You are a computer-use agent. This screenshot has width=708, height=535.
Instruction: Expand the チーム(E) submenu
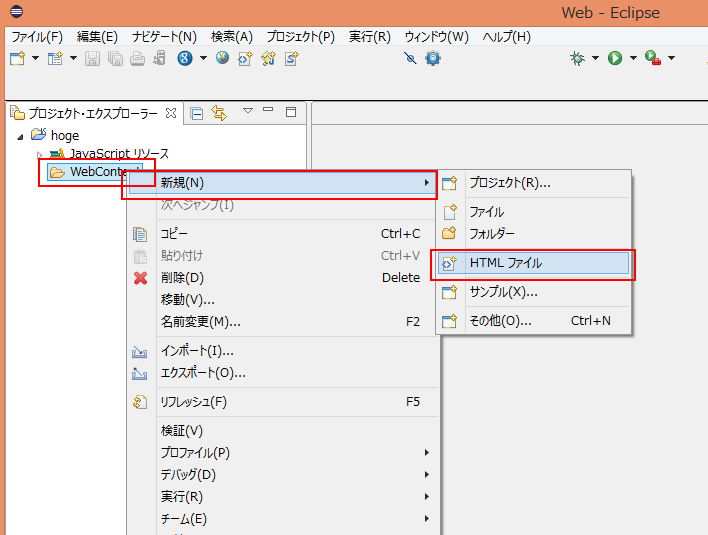tap(282, 519)
